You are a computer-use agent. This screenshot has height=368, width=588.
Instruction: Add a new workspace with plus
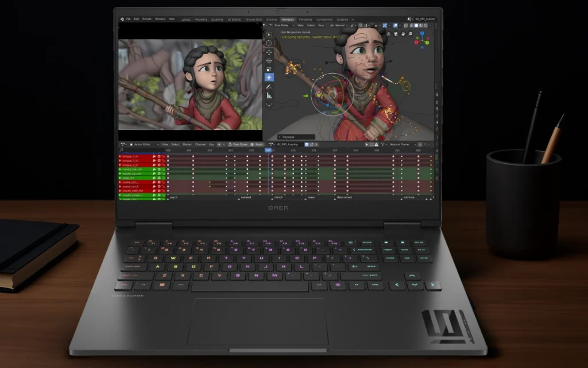tap(353, 20)
